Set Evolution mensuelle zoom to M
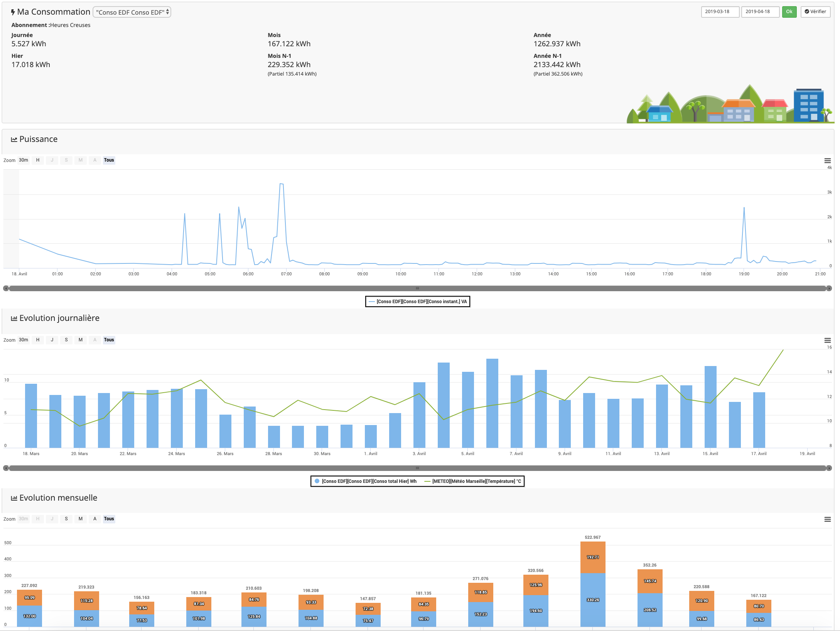The image size is (840, 631). (81, 519)
